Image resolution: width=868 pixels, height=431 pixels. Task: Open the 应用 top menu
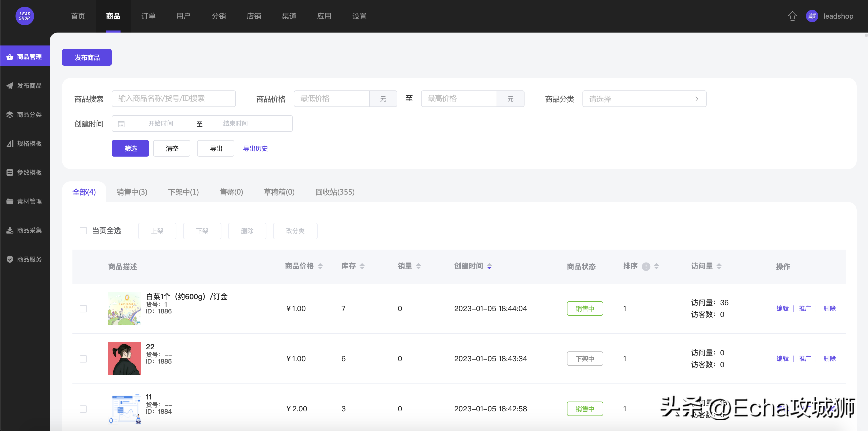point(324,16)
